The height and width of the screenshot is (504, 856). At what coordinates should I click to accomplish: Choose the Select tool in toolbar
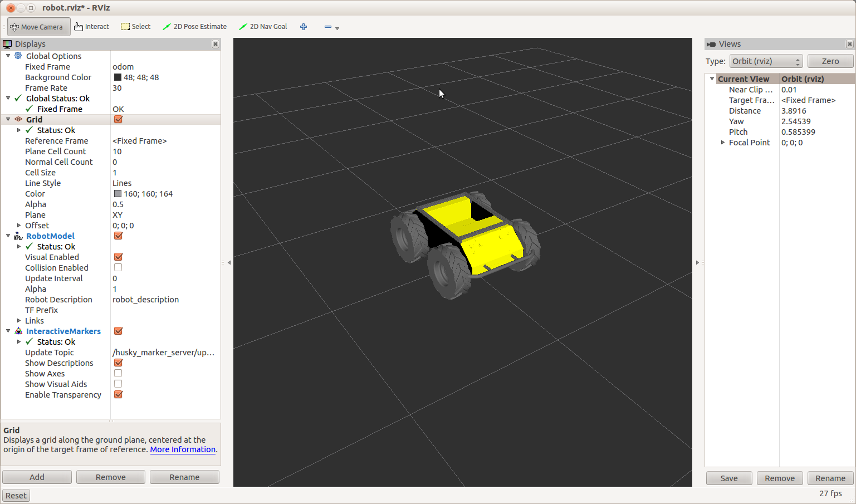(136, 27)
